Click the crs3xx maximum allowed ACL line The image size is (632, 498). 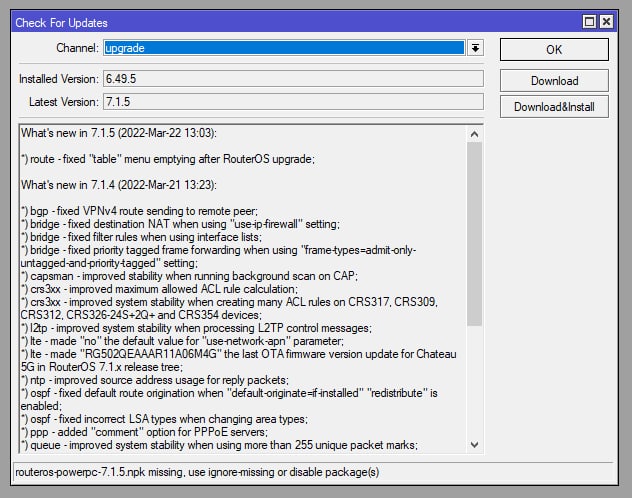click(x=159, y=289)
